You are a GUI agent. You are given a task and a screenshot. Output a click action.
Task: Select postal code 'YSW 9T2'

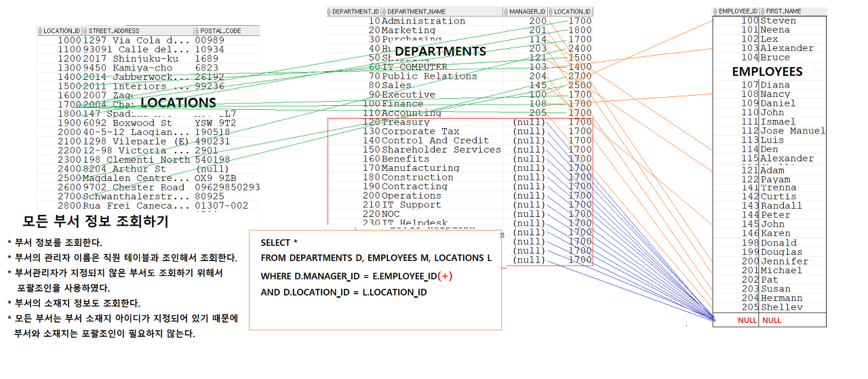click(x=215, y=123)
